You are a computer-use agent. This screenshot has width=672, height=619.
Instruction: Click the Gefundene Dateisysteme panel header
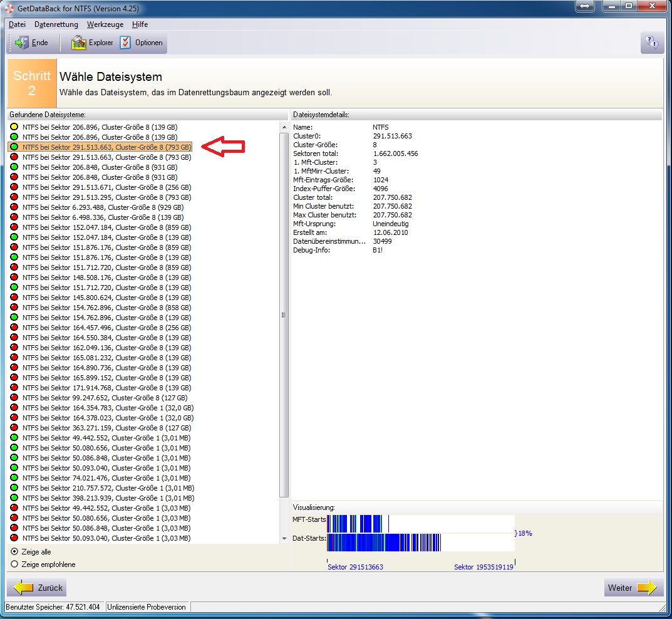[148, 115]
